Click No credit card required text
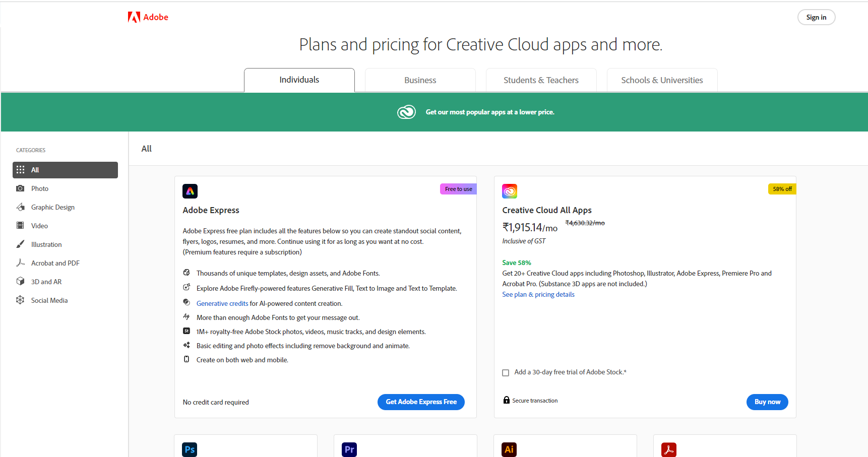The image size is (868, 457). pos(216,402)
